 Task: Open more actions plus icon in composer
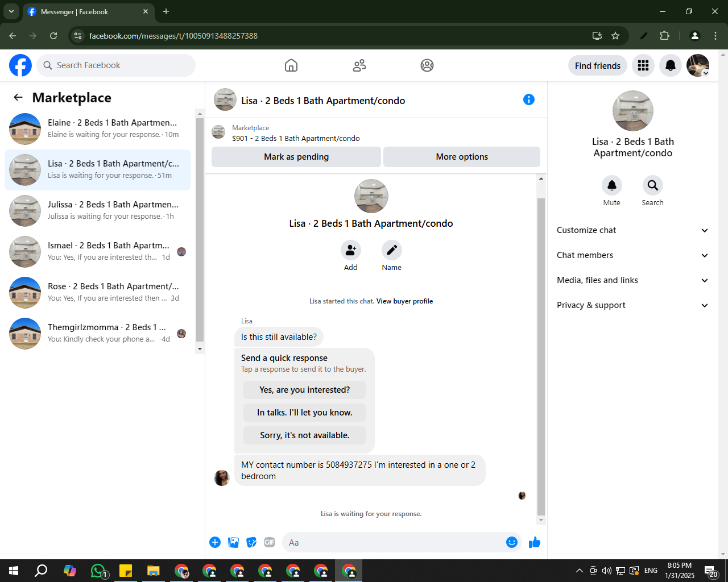pyautogui.click(x=215, y=542)
